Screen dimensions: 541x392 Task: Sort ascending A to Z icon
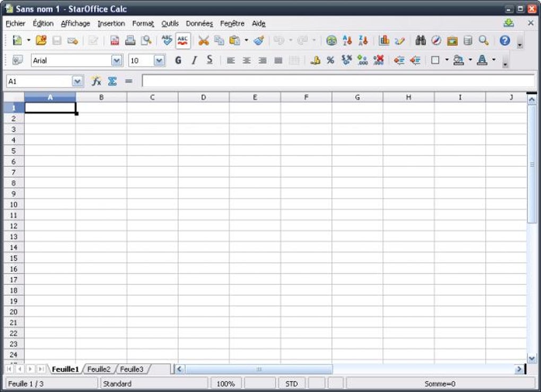[x=347, y=41]
